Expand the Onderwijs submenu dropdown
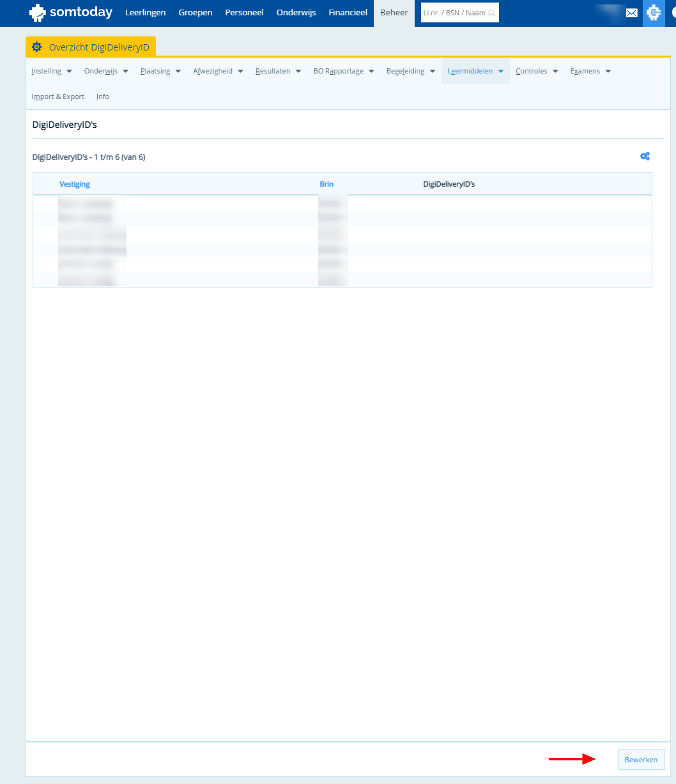Screen dimensions: 676x784 [106, 71]
